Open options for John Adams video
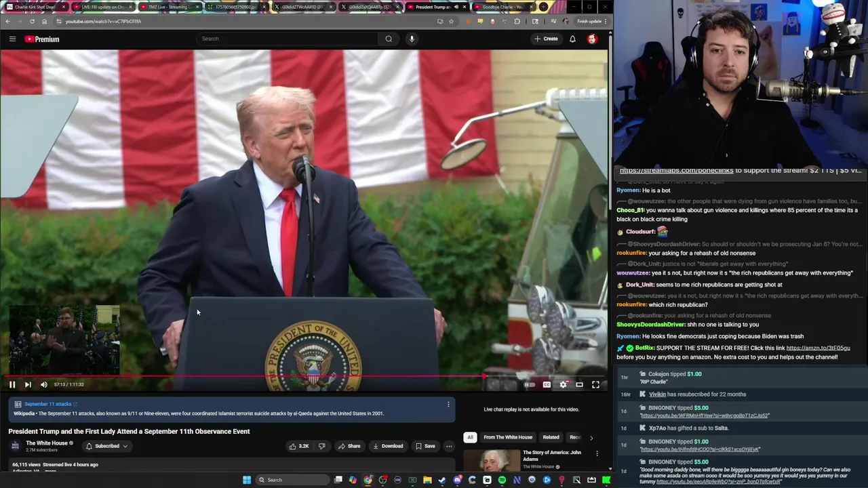The image size is (868, 488). [597, 453]
